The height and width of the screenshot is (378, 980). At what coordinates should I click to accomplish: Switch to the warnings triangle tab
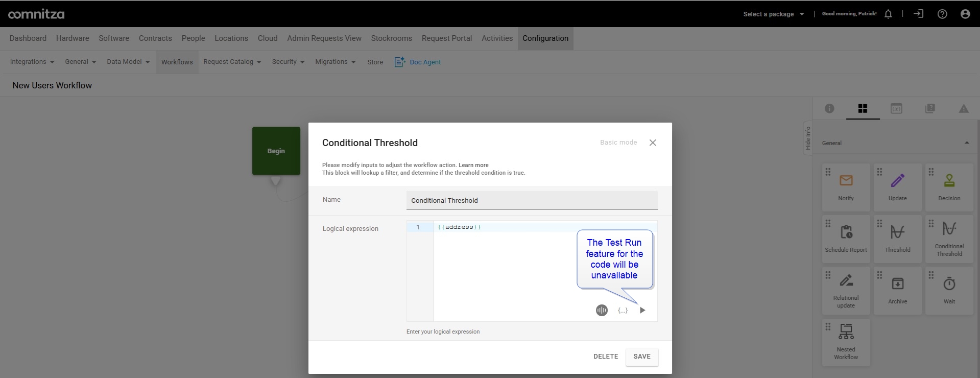tap(964, 108)
